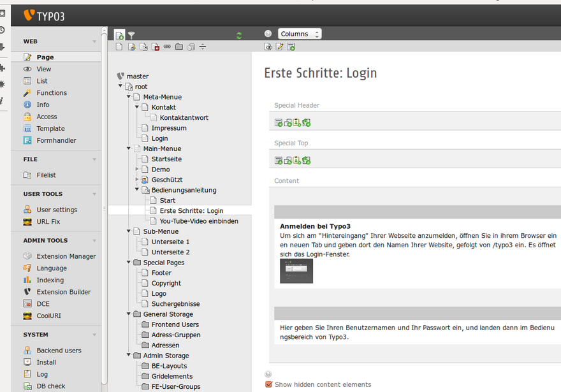
Task: Select the menu separator page type icon
Action: coord(203,47)
